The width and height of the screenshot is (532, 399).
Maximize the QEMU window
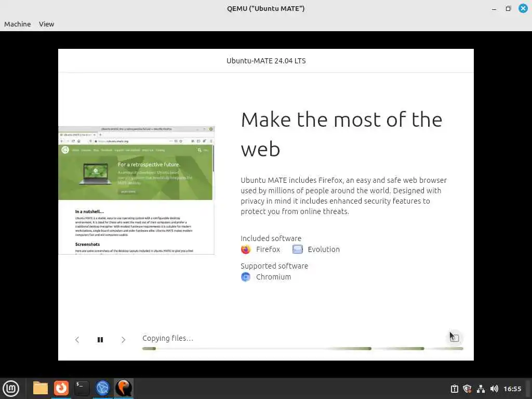[508, 8]
